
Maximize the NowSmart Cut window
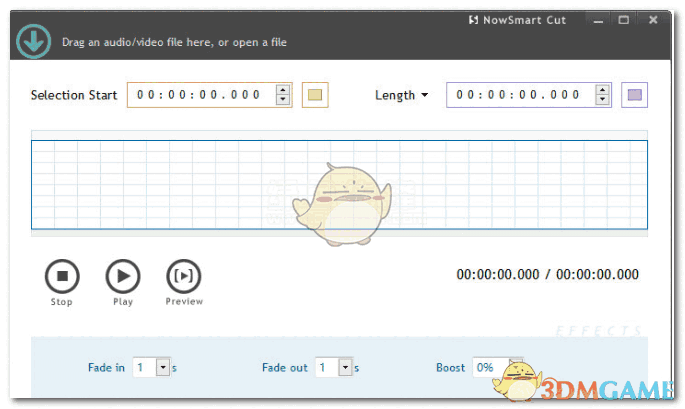tap(624, 20)
